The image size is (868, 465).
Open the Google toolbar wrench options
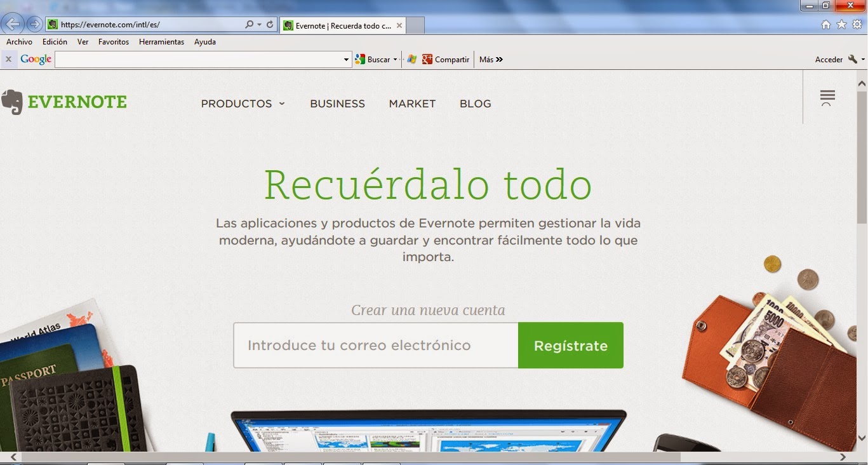(852, 59)
